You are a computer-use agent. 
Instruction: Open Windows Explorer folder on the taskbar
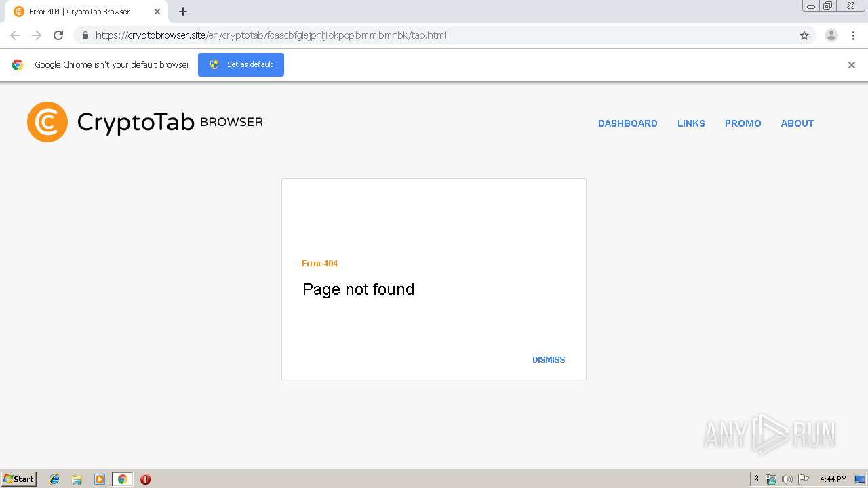point(77,479)
